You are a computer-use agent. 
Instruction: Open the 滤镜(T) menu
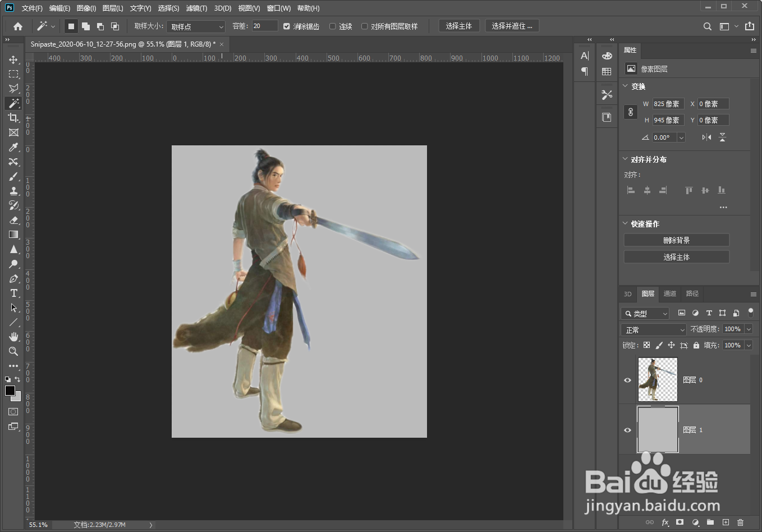(196, 8)
